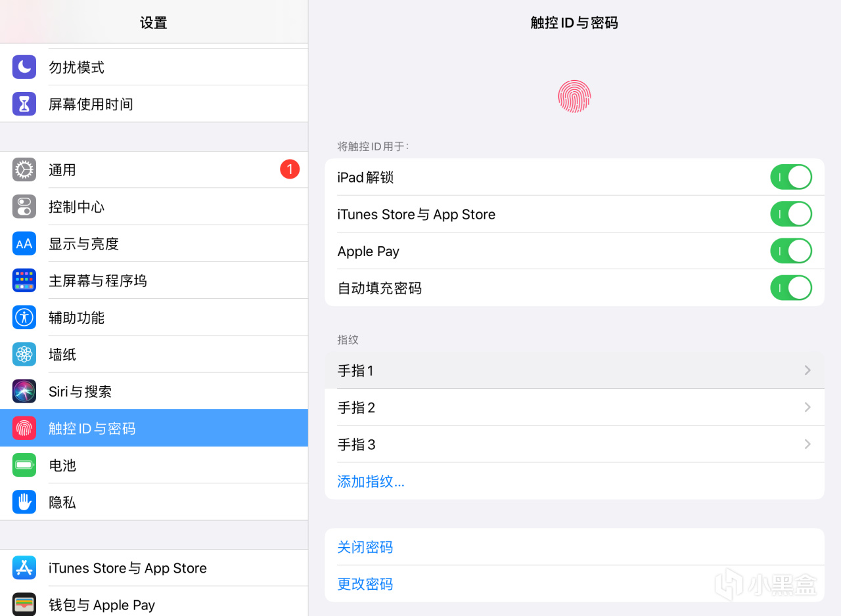Open 主屏幕与程序坞 settings

(154, 280)
